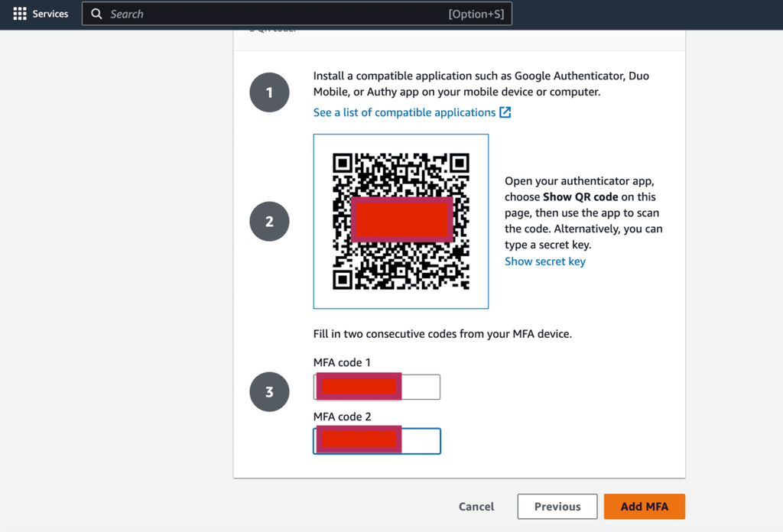The height and width of the screenshot is (532, 783).
Task: Click the "Fill in two consecutive codes" text
Action: point(443,334)
